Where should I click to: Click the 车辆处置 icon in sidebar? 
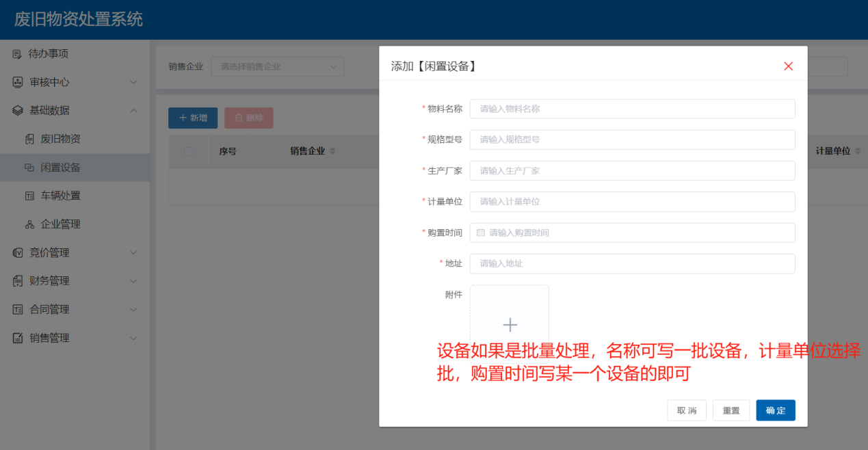[x=29, y=196]
